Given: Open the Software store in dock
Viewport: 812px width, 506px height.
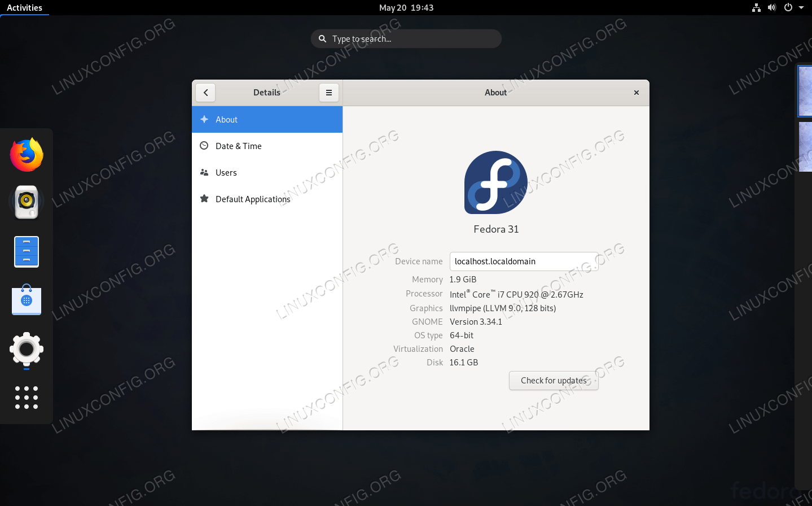Looking at the screenshot, I should [27, 300].
